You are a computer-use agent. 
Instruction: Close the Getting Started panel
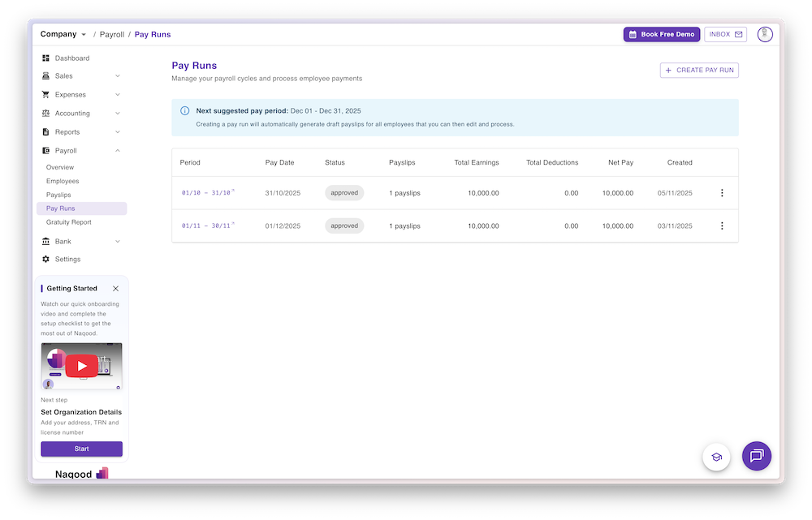[x=115, y=289]
